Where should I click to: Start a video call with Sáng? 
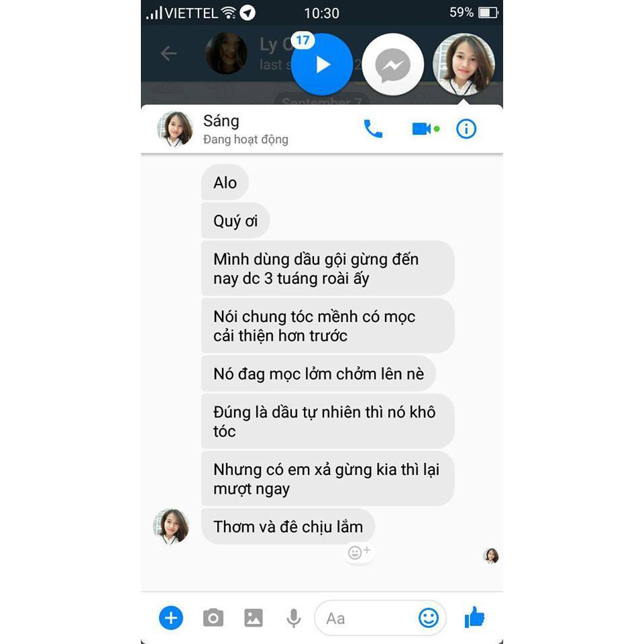click(425, 129)
